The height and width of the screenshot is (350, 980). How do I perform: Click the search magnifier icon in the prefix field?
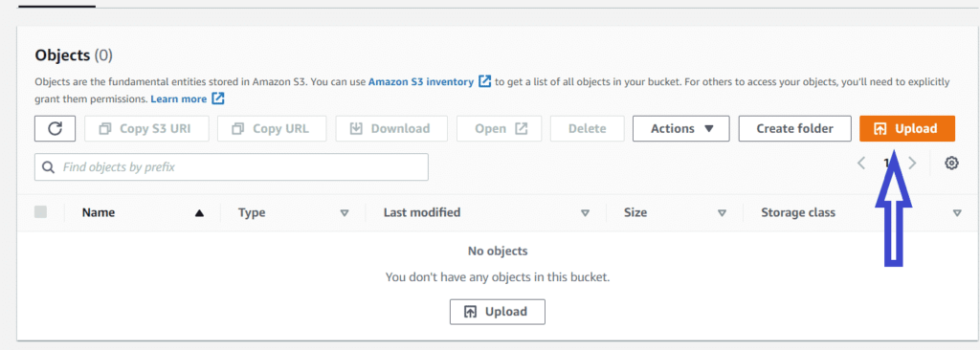coord(48,167)
